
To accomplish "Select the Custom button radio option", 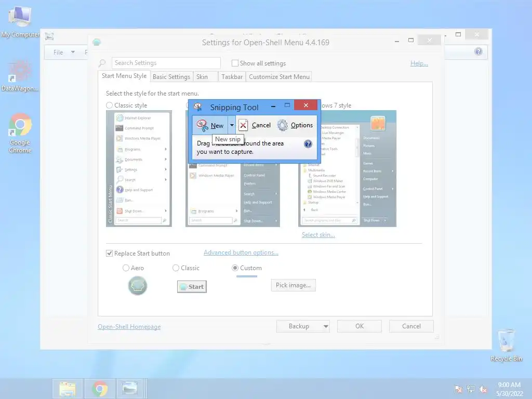I will pyautogui.click(x=235, y=268).
